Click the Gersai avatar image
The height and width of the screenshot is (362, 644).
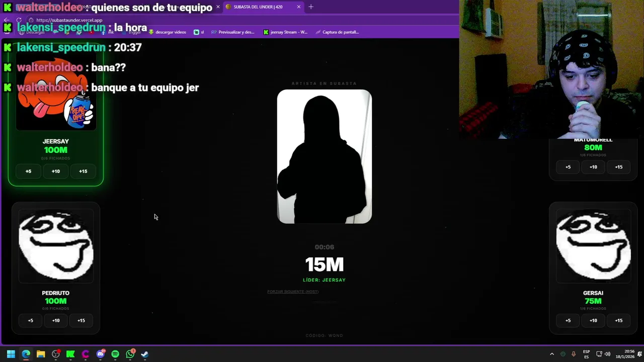pos(593,246)
